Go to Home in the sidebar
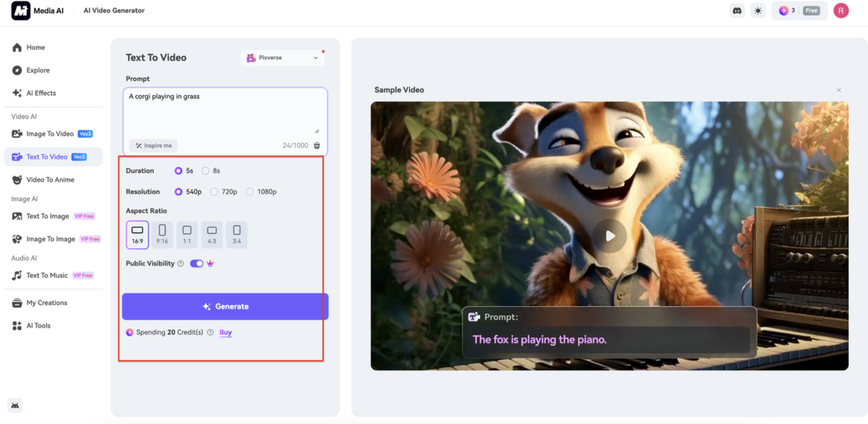 35,47
